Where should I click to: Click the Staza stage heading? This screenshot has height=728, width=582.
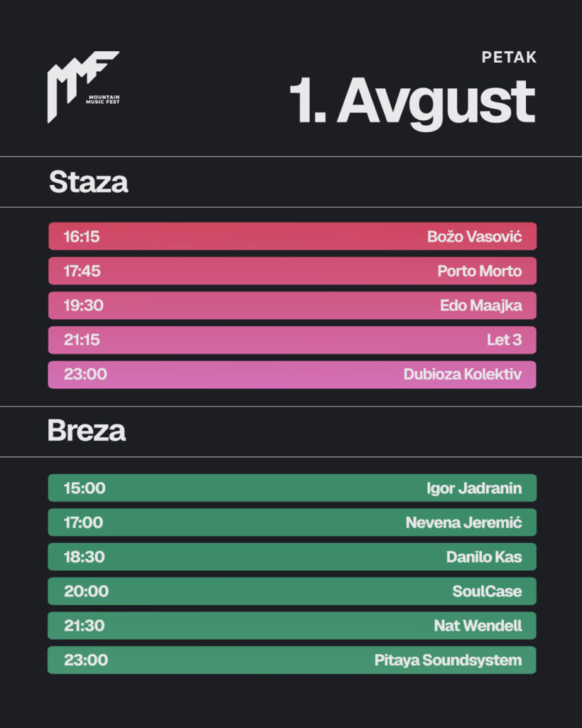point(88,183)
